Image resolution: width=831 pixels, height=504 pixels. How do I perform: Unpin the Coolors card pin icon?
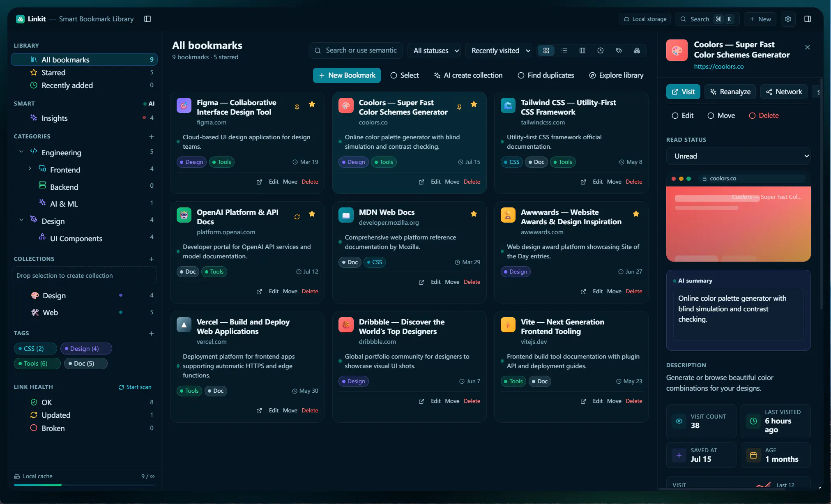coord(459,107)
